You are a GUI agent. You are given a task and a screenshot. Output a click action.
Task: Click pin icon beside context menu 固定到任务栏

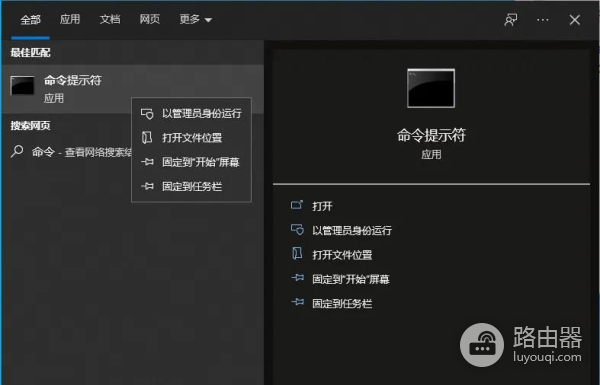tap(147, 187)
